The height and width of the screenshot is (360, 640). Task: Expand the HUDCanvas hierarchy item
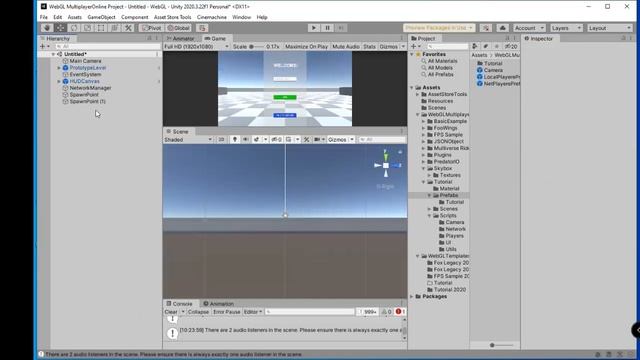click(x=59, y=81)
